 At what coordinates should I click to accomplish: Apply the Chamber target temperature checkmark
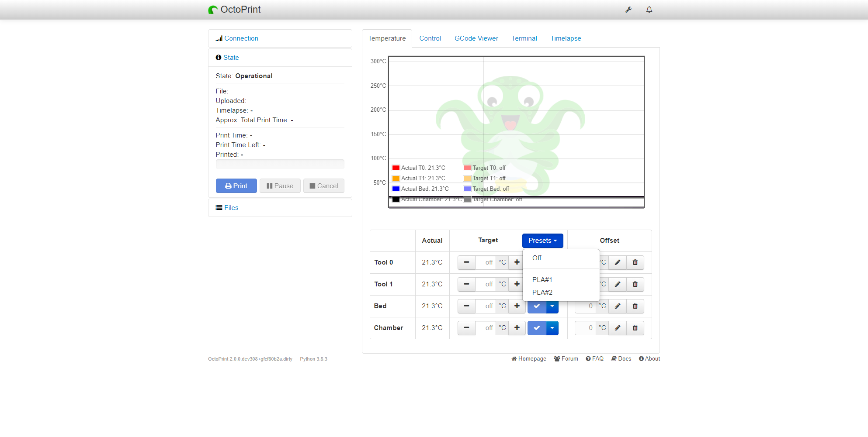[x=537, y=328]
